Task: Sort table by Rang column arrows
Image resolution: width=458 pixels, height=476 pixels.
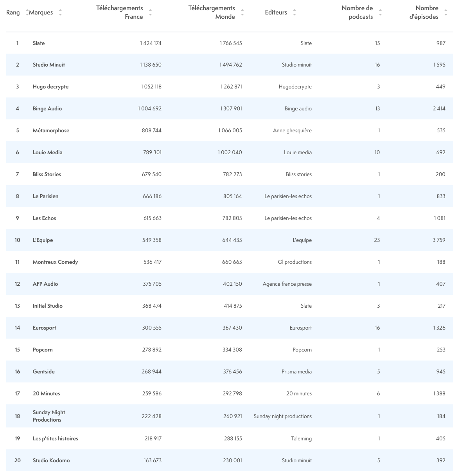Action: point(27,13)
